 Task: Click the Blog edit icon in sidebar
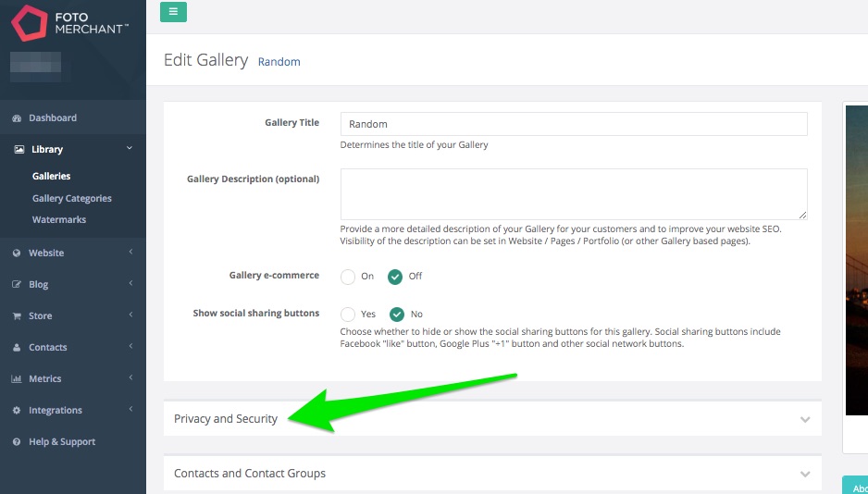click(x=17, y=284)
